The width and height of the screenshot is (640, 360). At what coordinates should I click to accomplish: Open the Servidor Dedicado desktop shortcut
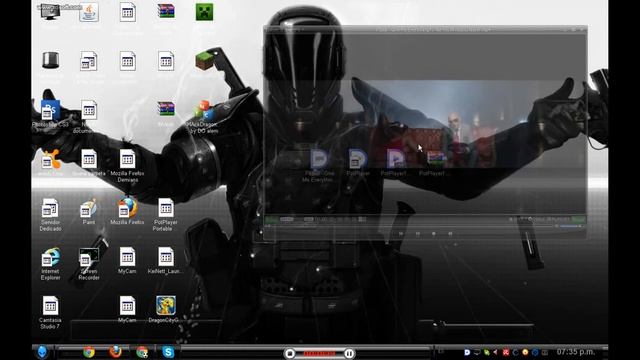[x=50, y=208]
